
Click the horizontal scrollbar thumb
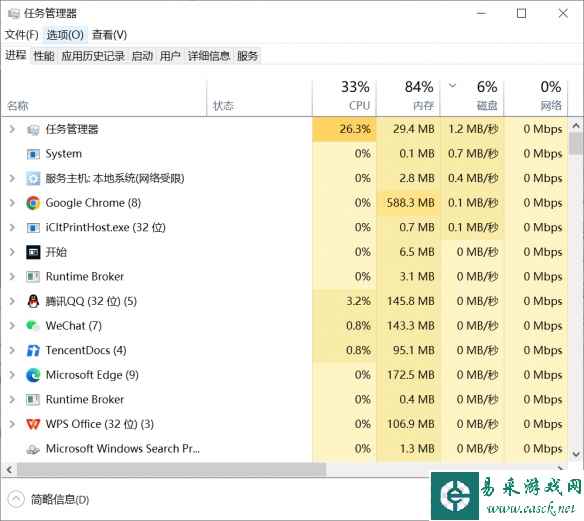tap(171, 469)
